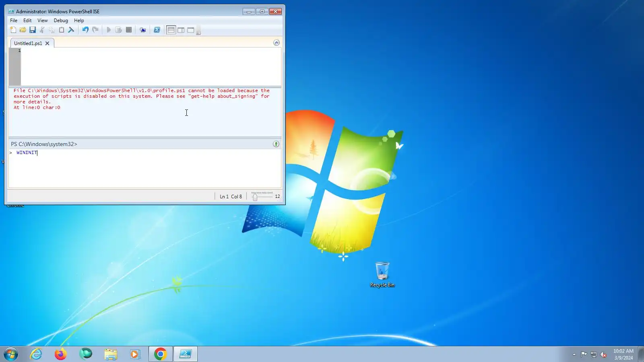The image size is (644, 362).
Task: Select the Untitled1.ps1 tab
Action: coord(28,43)
